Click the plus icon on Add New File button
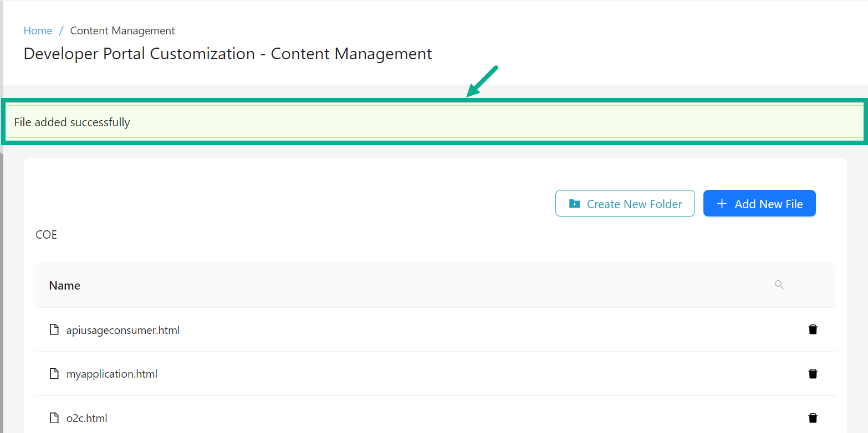The height and width of the screenshot is (433, 868). click(722, 203)
